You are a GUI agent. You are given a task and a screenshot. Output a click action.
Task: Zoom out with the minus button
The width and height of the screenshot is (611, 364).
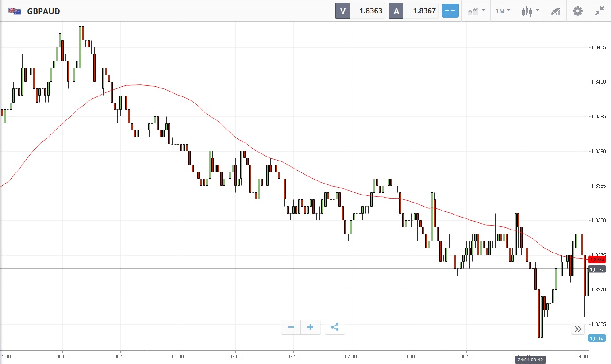click(291, 327)
